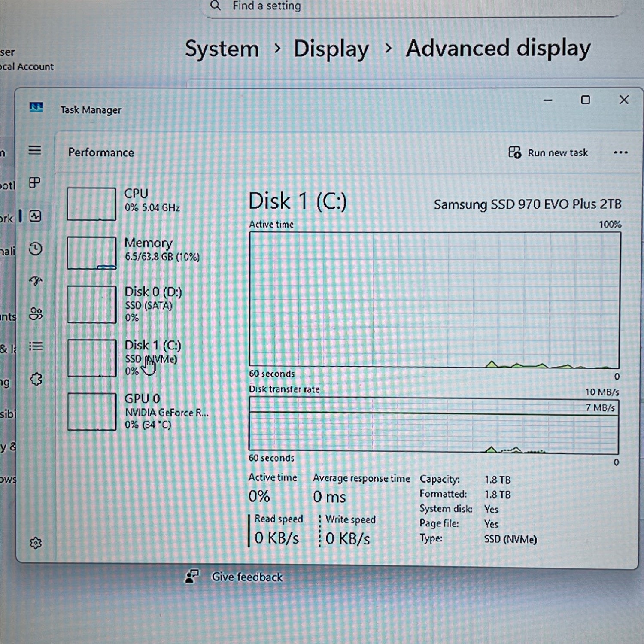Open the Services page puzzle icon
Viewport: 644px width, 644px height.
coord(36,379)
